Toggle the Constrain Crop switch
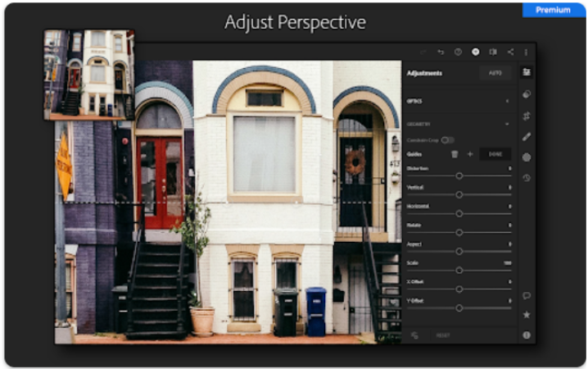Screen dimensions: 588x369 tap(447, 140)
